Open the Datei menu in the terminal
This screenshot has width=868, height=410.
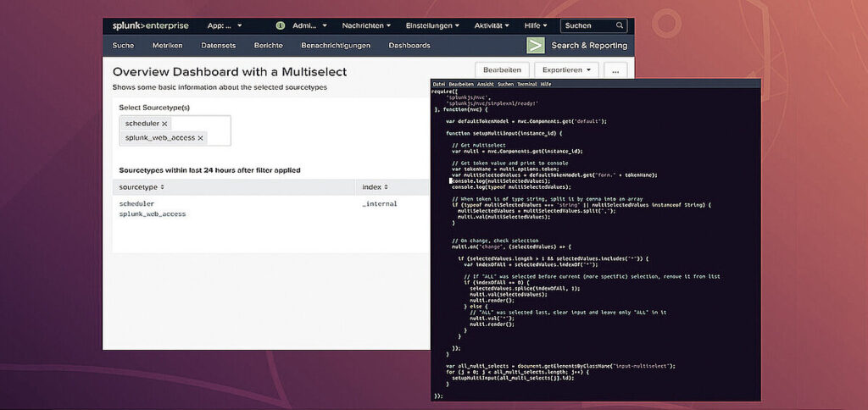click(x=438, y=84)
